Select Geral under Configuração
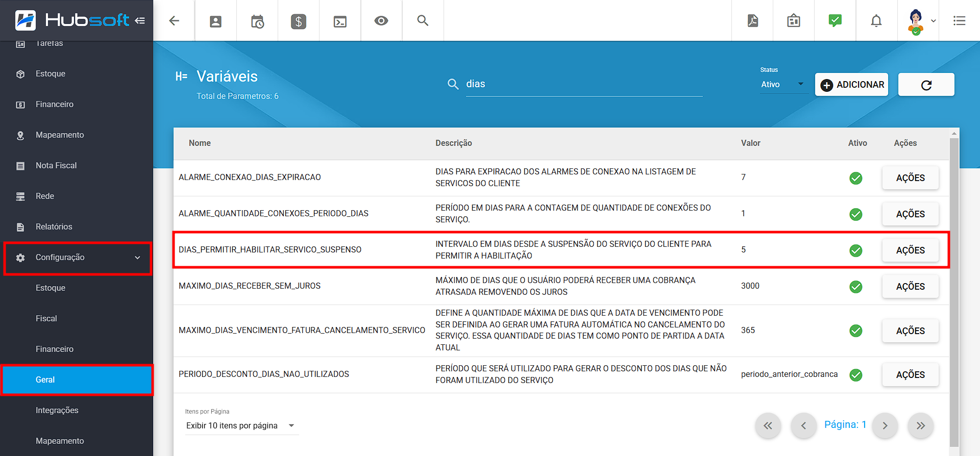Image resolution: width=980 pixels, height=456 pixels. coord(77,380)
